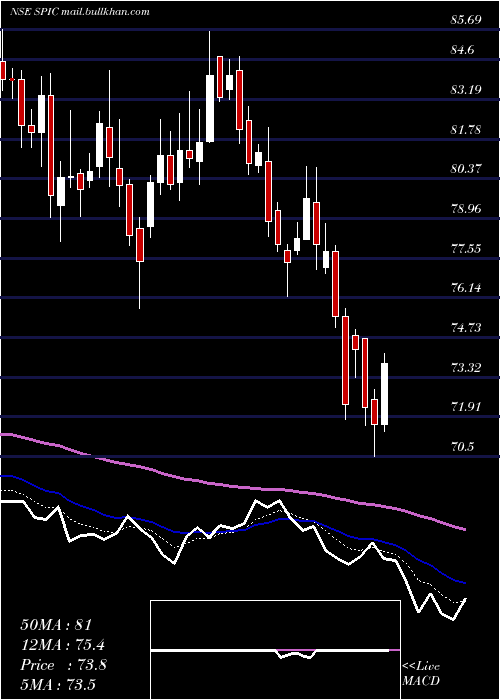
Task: Click the NSE SPIC mail.bullkhan.com title text
Action: pyautogui.click(x=79, y=12)
